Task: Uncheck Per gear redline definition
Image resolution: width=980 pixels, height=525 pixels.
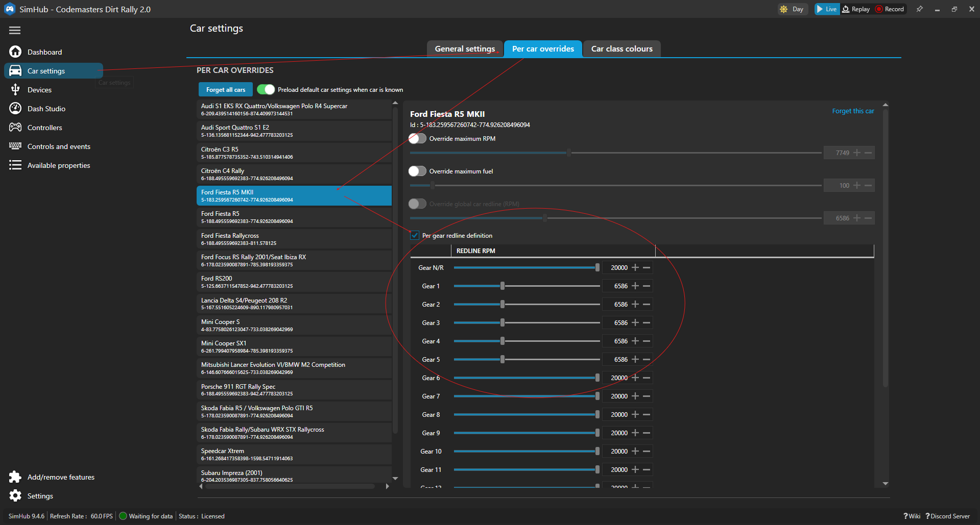Action: (415, 235)
